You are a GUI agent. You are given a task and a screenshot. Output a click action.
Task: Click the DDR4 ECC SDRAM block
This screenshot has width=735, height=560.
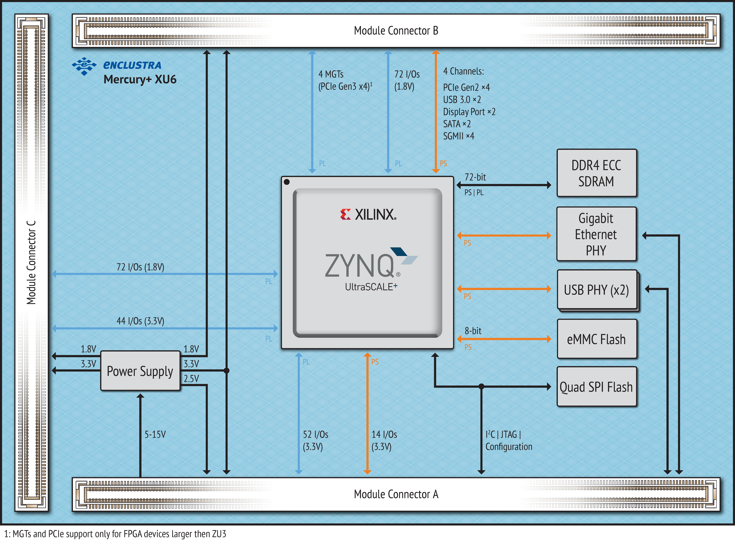tap(596, 173)
